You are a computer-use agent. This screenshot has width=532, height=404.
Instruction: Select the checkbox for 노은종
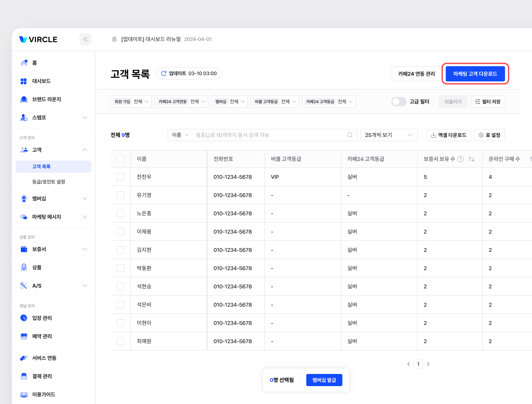pyautogui.click(x=120, y=213)
